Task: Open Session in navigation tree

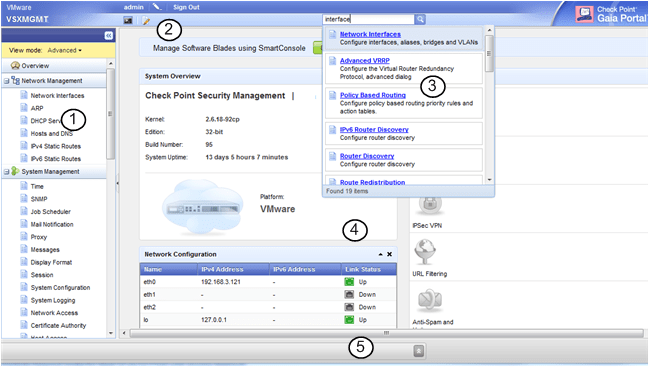Action: point(42,275)
